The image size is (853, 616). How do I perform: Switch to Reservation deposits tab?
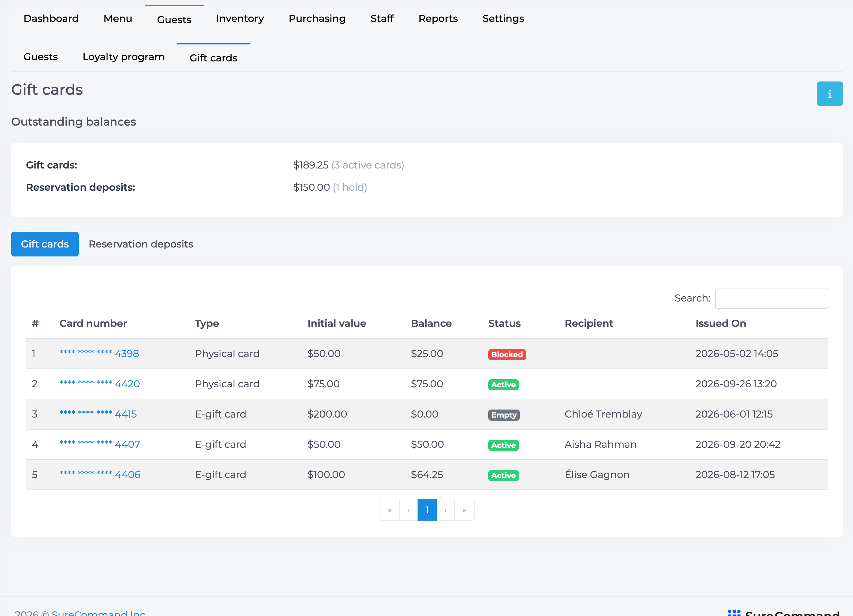141,244
